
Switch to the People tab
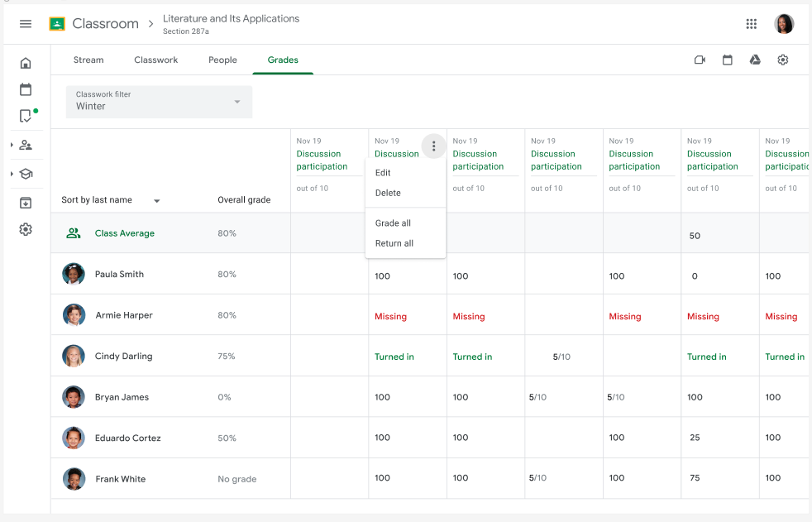click(222, 60)
